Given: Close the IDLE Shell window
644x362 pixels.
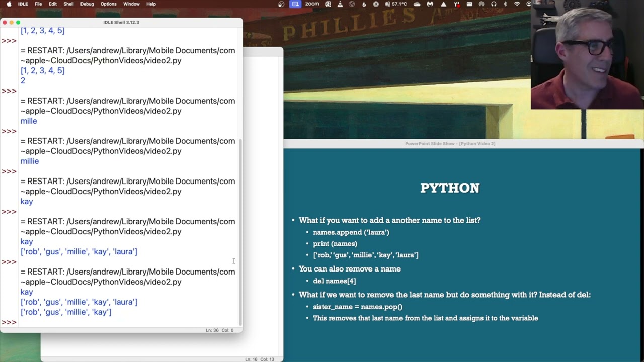Looking at the screenshot, I should coord(5,22).
